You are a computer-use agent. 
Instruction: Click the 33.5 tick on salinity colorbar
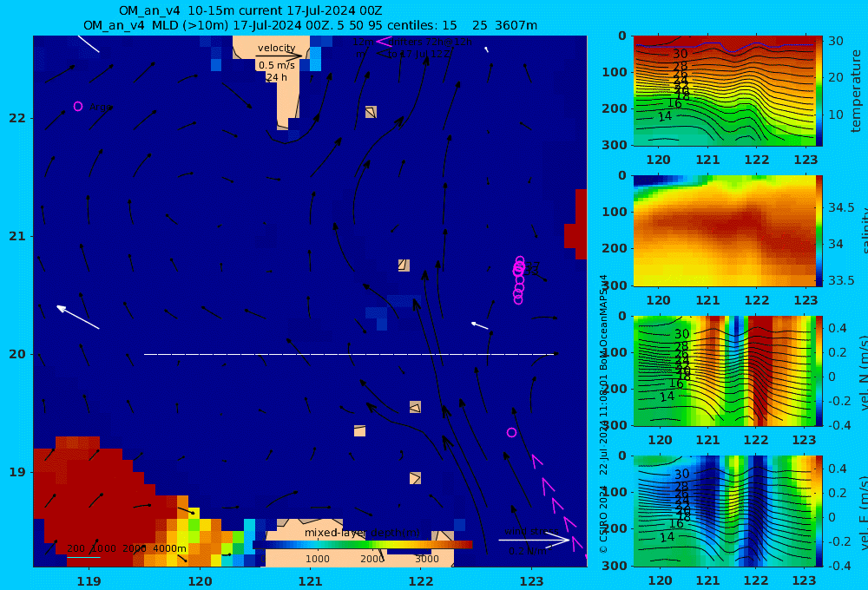pos(841,280)
